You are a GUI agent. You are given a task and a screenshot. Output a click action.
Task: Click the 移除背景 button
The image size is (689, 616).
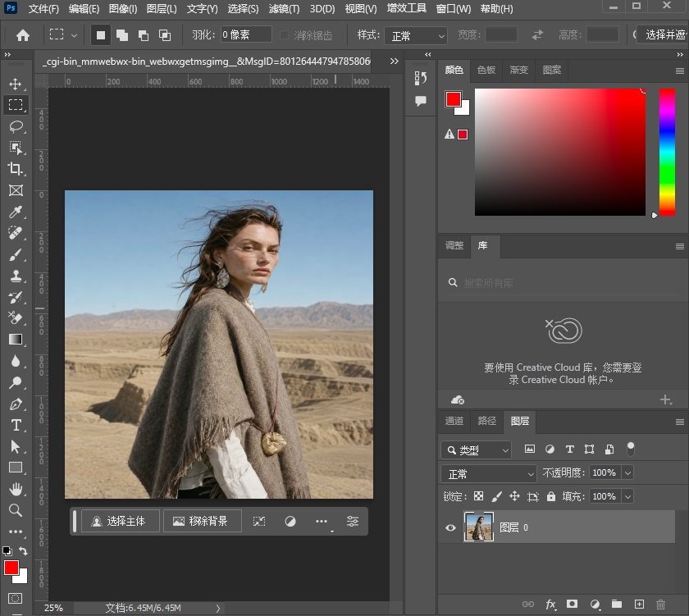point(203,521)
